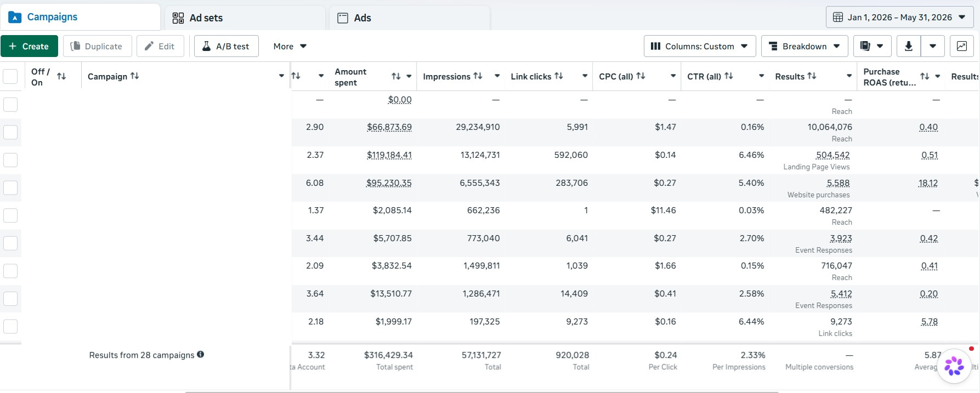
Task: Open the Columns: Custom dropdown
Action: [700, 46]
